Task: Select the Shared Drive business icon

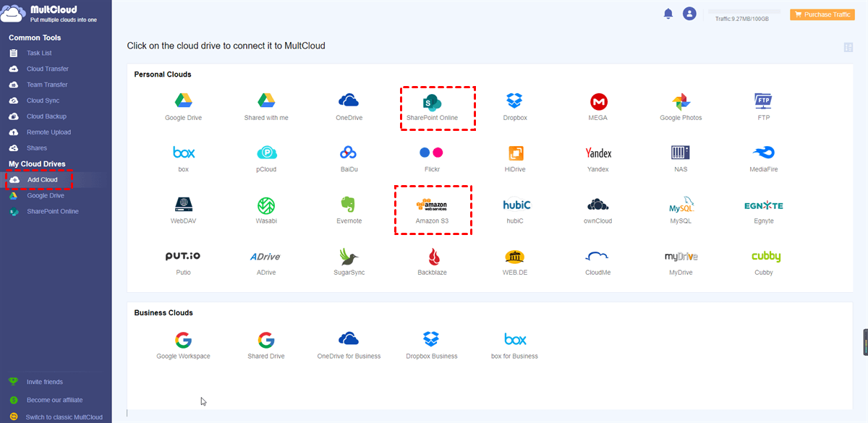Action: tap(266, 346)
